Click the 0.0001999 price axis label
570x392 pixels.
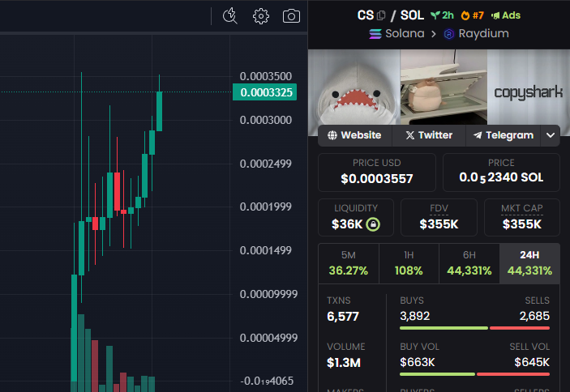(x=266, y=207)
